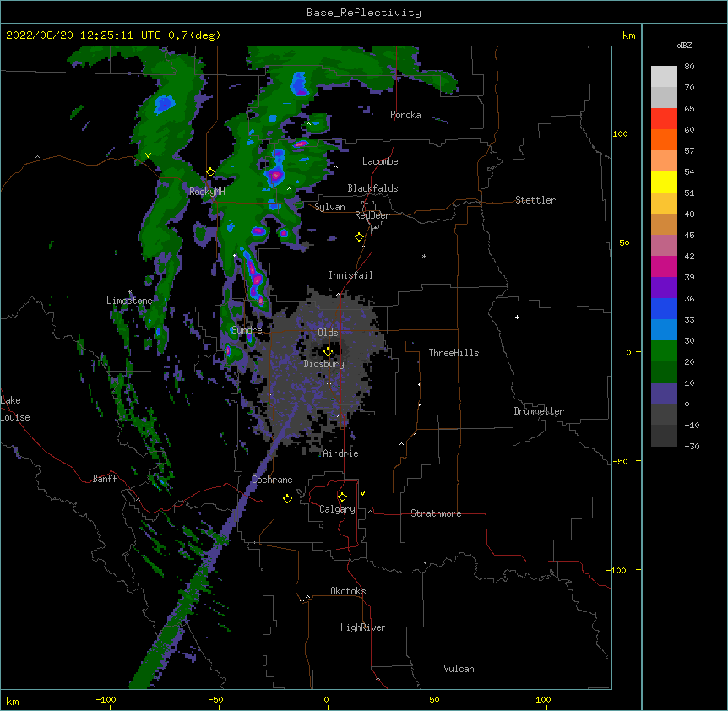The height and width of the screenshot is (711, 728).
Task: Click the 50 tick on right axis
Action: click(x=624, y=242)
